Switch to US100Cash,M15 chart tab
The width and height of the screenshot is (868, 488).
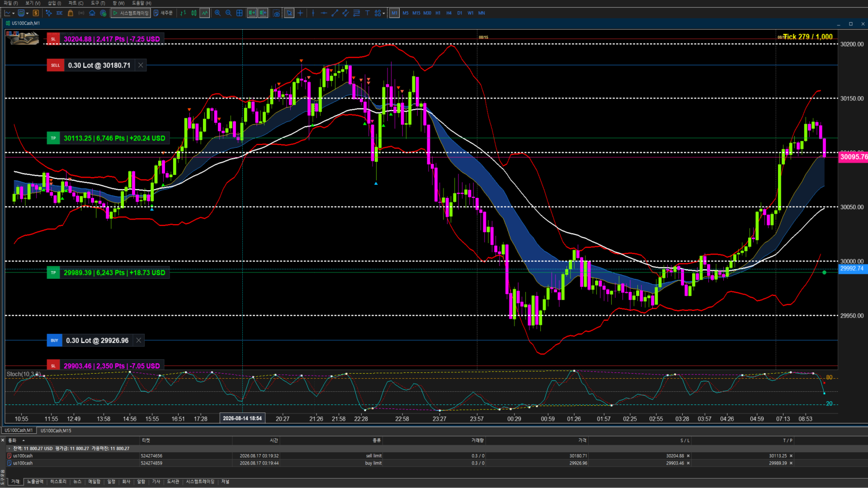pos(56,431)
